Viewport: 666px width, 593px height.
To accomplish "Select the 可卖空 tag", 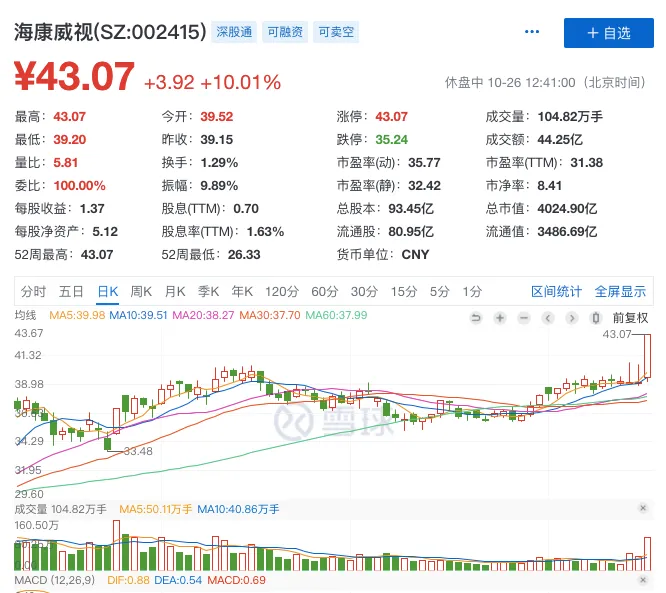I will [336, 32].
